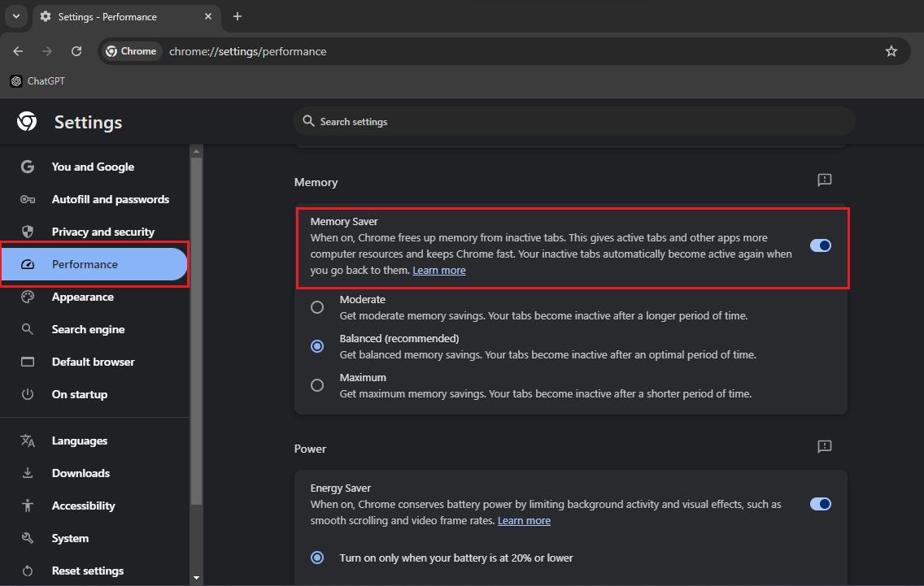The width and height of the screenshot is (924, 586).
Task: Choose Maximum memory savings radio button
Action: click(317, 385)
